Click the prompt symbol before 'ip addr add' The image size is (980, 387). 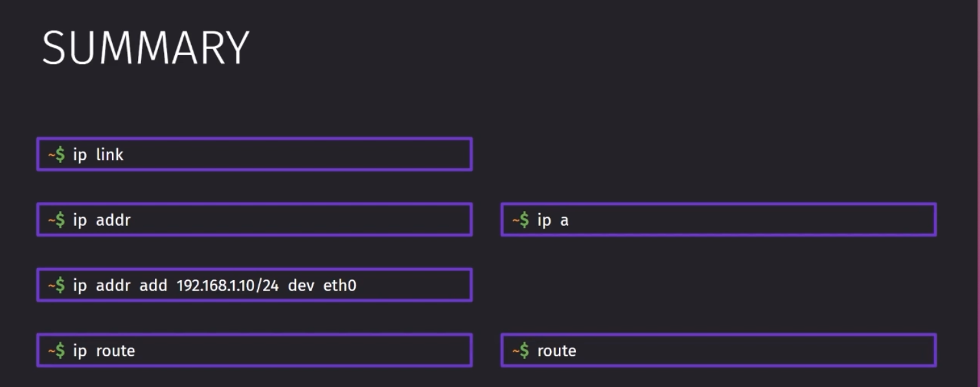pos(56,285)
